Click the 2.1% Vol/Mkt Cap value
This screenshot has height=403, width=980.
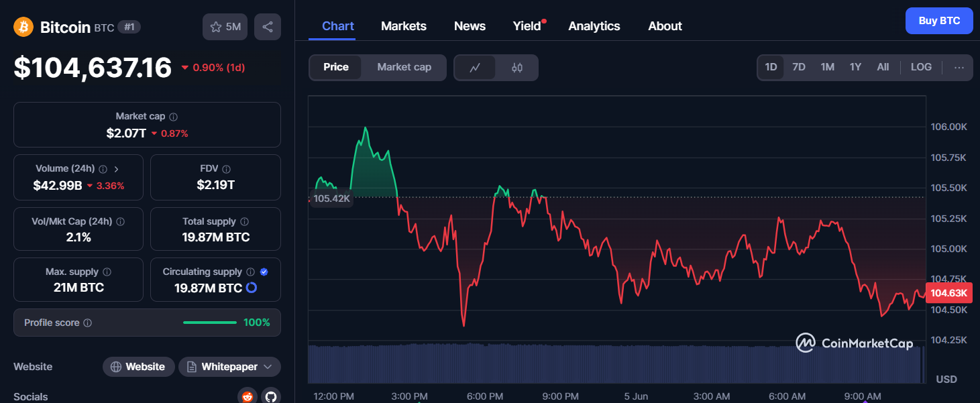(78, 237)
